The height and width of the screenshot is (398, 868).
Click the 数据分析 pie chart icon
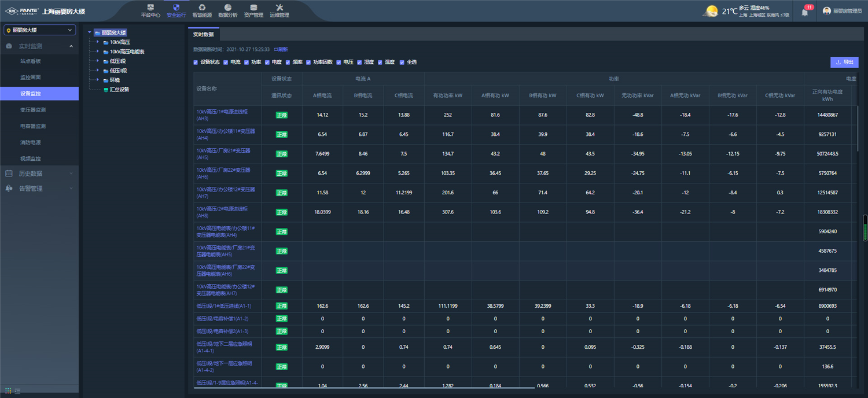click(228, 8)
